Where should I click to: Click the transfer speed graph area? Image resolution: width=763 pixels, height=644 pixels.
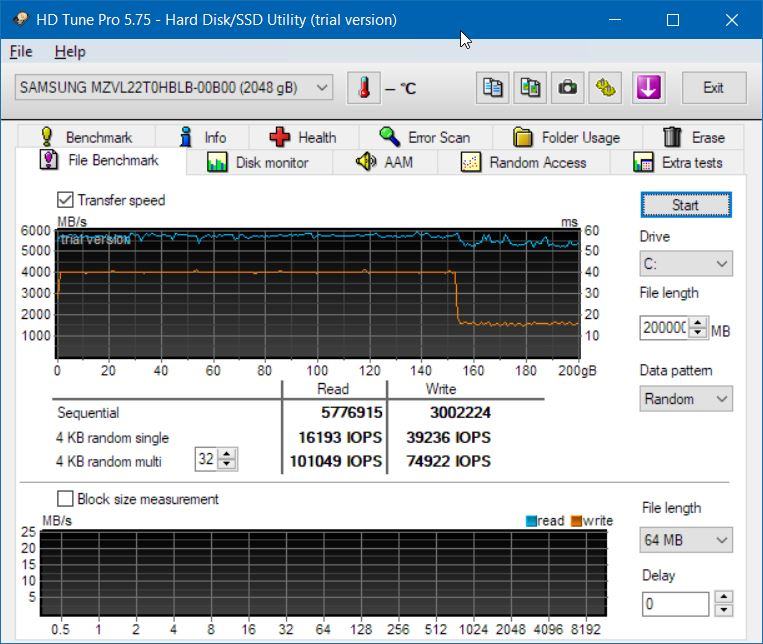318,294
